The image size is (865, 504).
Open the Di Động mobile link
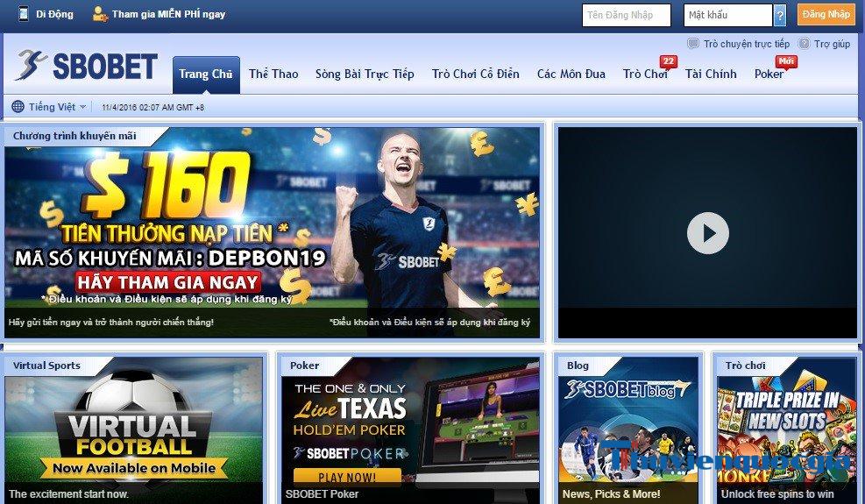54,14
